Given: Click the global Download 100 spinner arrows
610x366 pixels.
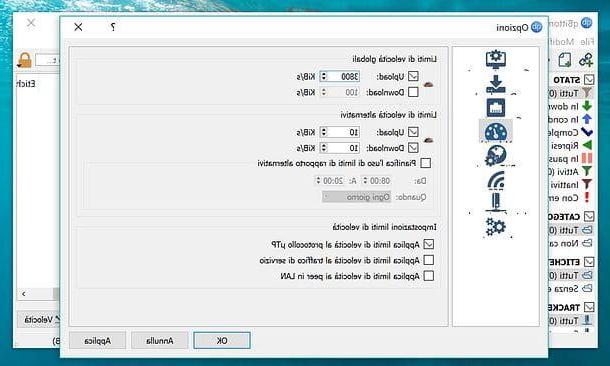Looking at the screenshot, I should pyautogui.click(x=323, y=92).
